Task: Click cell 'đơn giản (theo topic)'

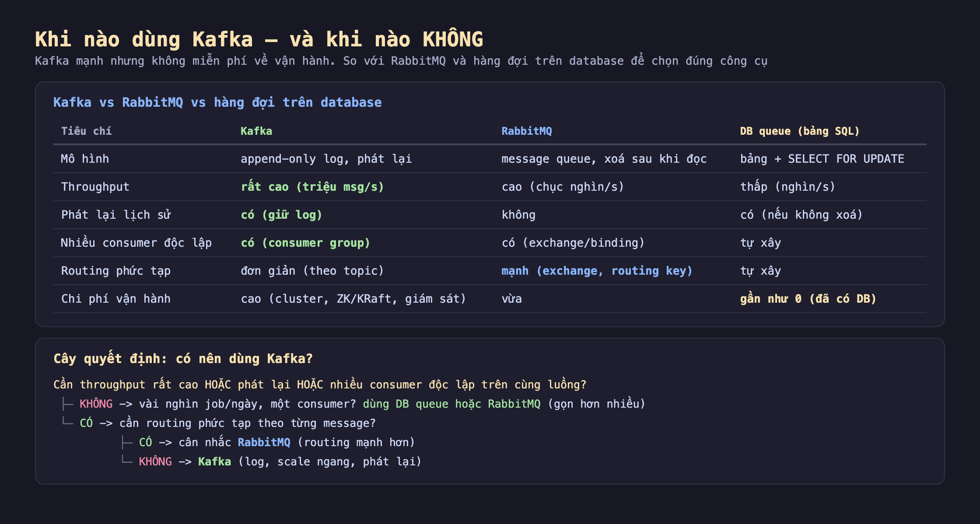Action: point(312,271)
